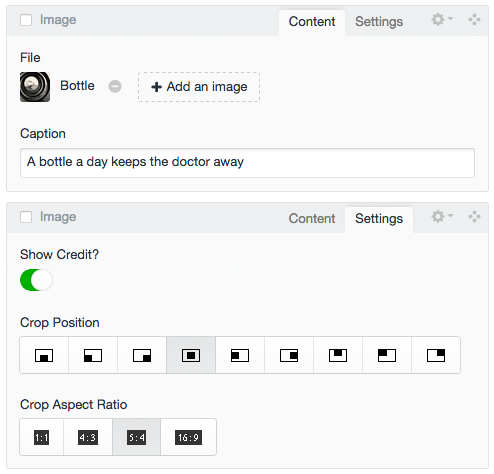This screenshot has width=494, height=474.
Task: Click the Bottle image thumbnail
Action: tap(35, 87)
